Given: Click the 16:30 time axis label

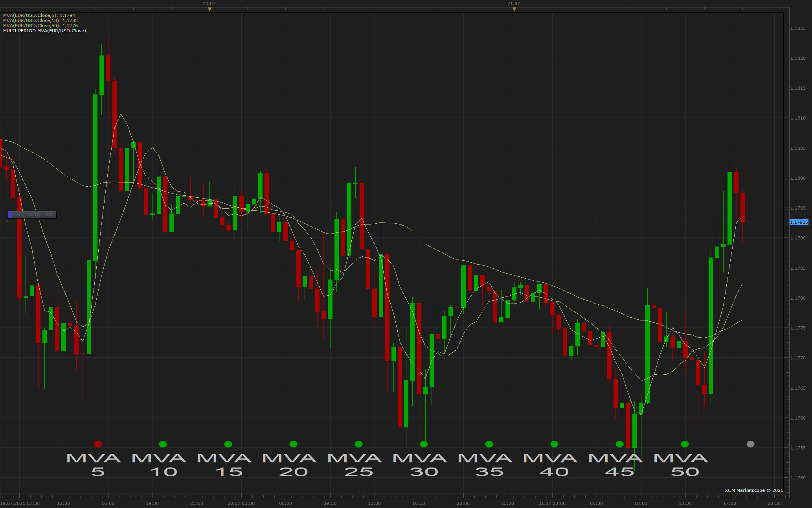Looking at the screenshot, I should coord(419,503).
